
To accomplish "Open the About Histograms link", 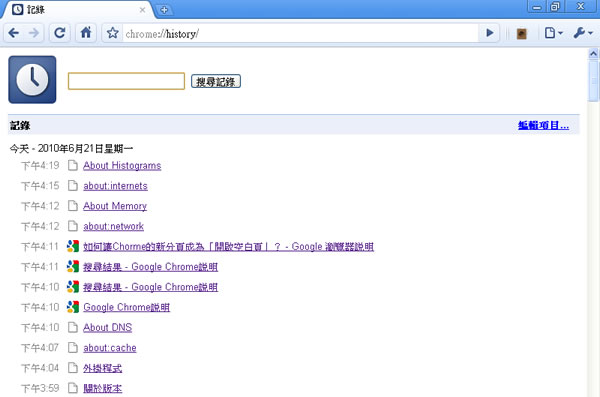I will pos(122,166).
